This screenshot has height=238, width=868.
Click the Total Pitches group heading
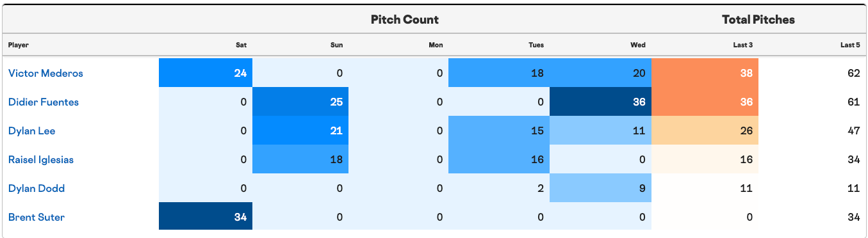758,19
